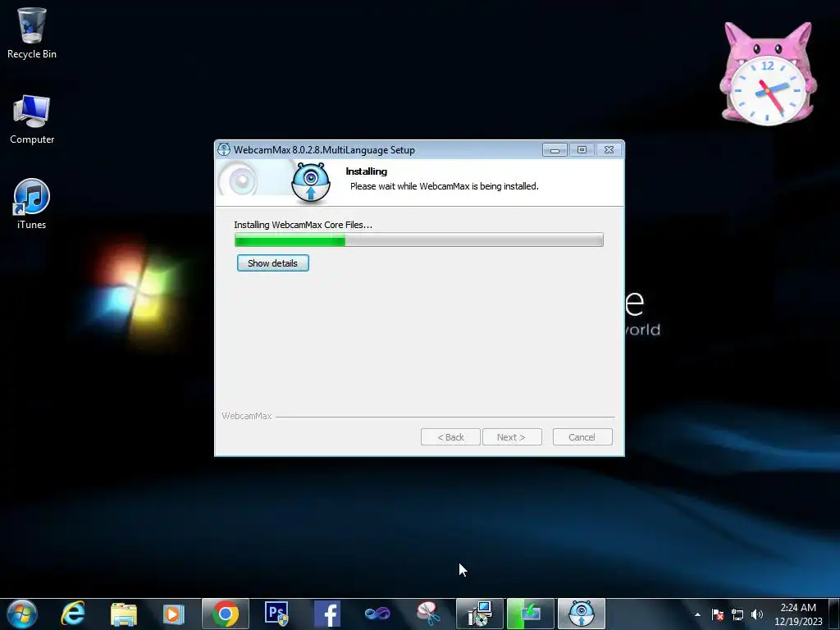Click the 'Installing' heading text
Viewport: 840px width, 630px height.
click(x=367, y=171)
